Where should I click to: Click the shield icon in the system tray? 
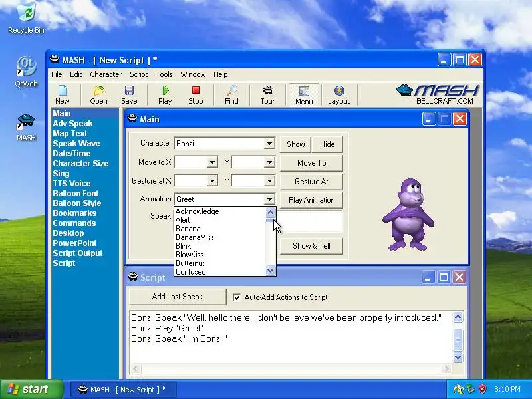tap(482, 389)
